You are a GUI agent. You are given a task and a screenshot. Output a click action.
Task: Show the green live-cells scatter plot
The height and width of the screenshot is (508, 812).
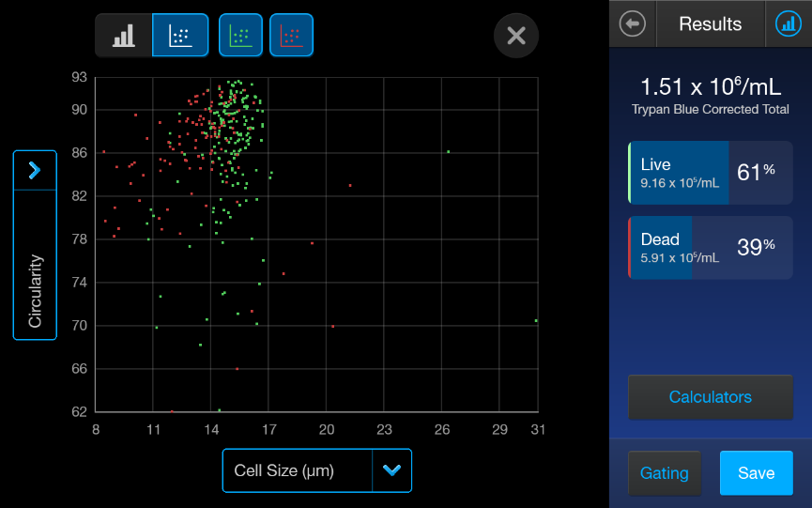coord(240,36)
